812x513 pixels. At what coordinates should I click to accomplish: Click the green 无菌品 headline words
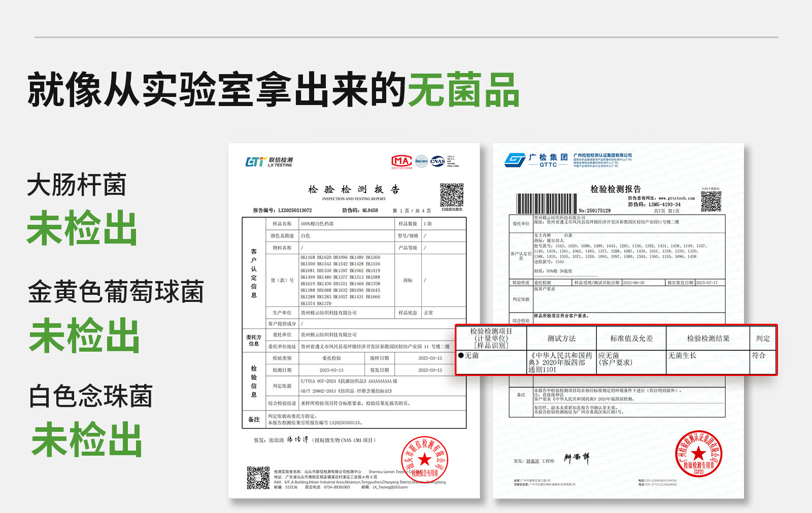[x=464, y=90]
